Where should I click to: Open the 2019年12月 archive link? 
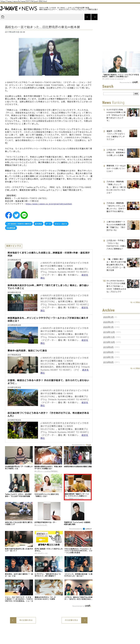(x=109, y=332)
